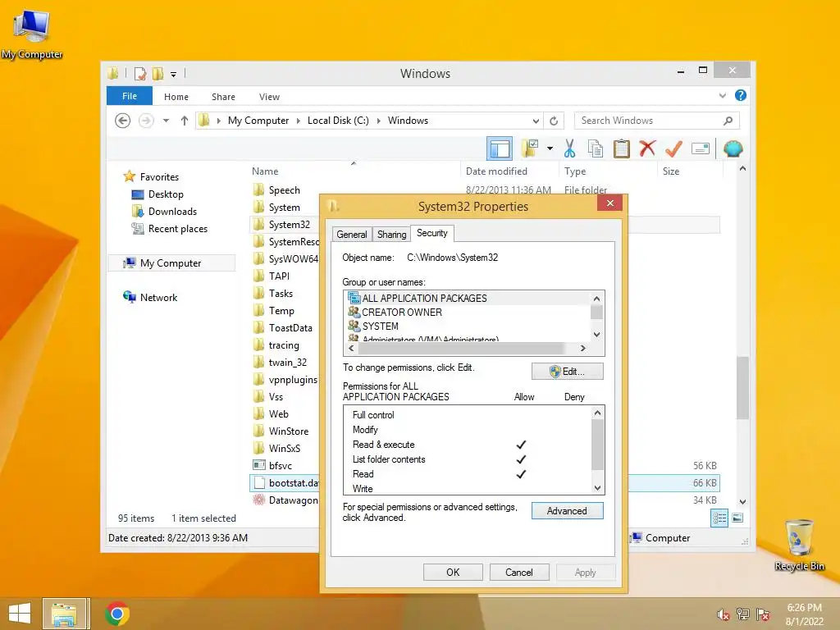Click the red Delete X toolbar icon
The image size is (840, 630).
647,148
